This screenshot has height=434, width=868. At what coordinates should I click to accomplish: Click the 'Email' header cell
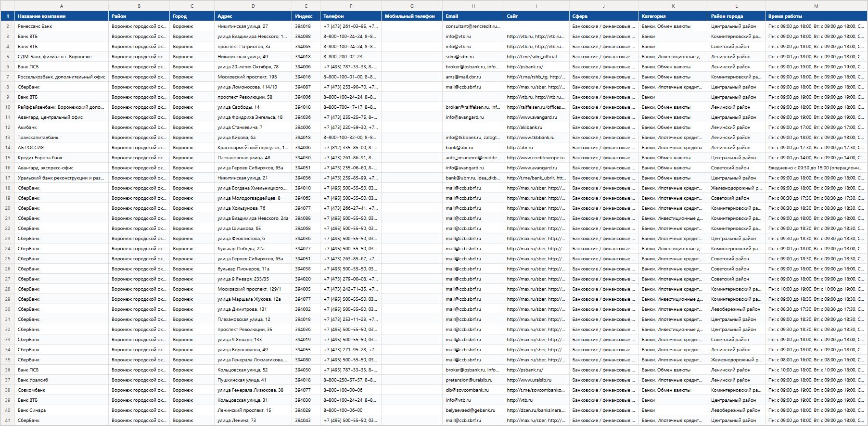coord(473,16)
